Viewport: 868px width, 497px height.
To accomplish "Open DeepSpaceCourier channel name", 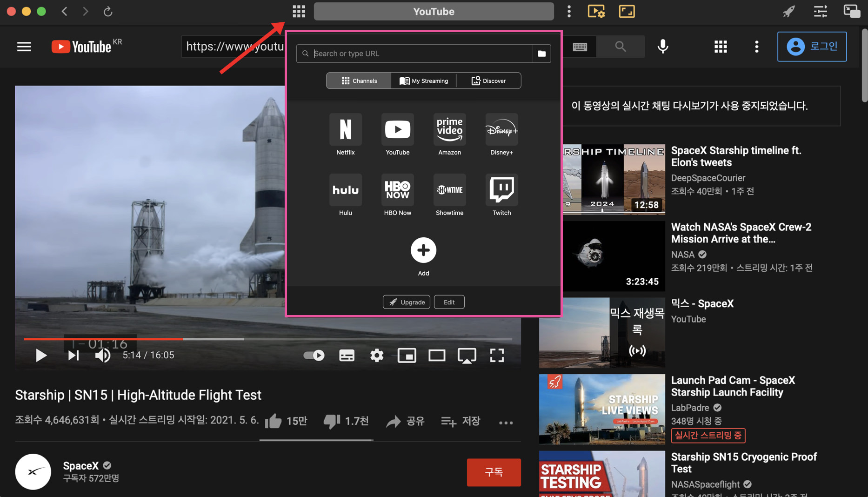I will click(708, 178).
